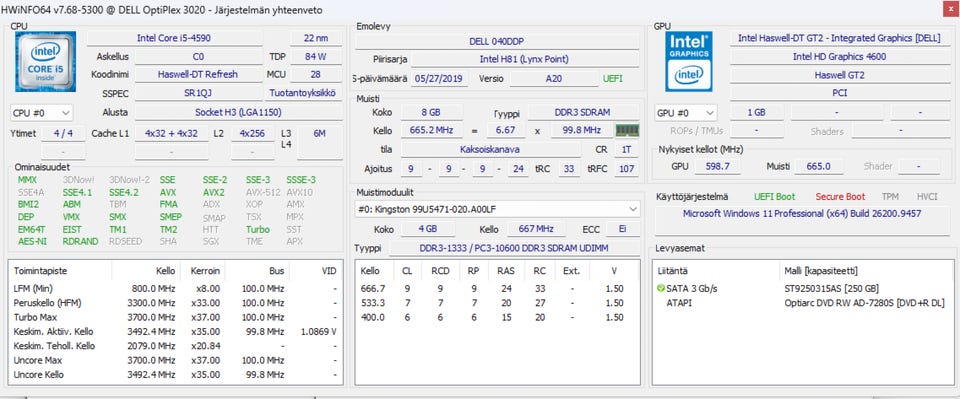Click the 1 GB video memory field

[756, 113]
